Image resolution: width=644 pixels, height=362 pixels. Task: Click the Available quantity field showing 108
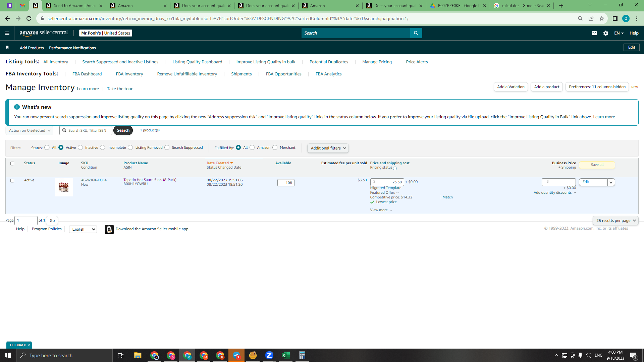[286, 183]
